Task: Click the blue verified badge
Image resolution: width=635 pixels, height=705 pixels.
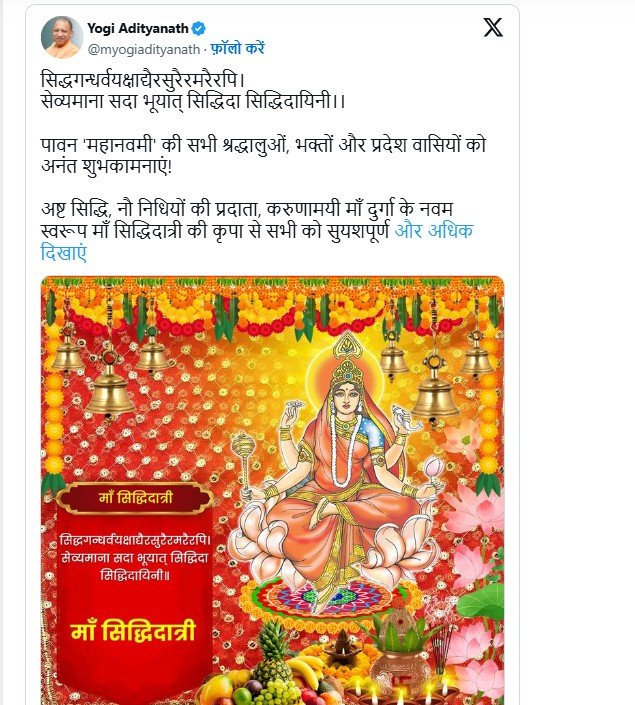Action: (199, 28)
